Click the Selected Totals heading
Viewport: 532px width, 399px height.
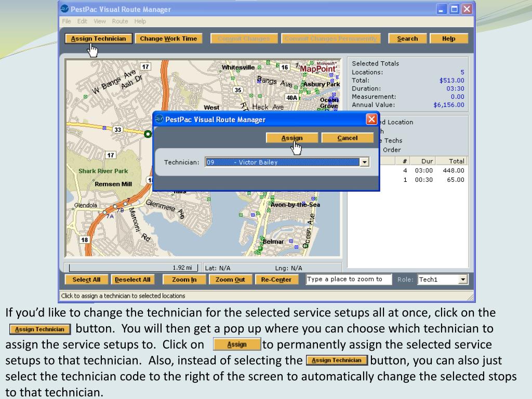tap(375, 63)
